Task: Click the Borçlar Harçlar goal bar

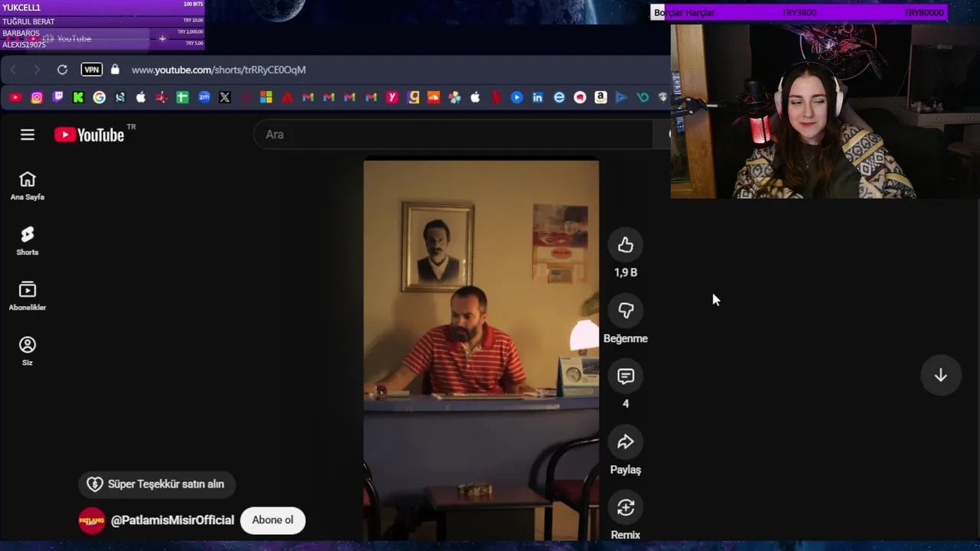Action: pos(799,13)
